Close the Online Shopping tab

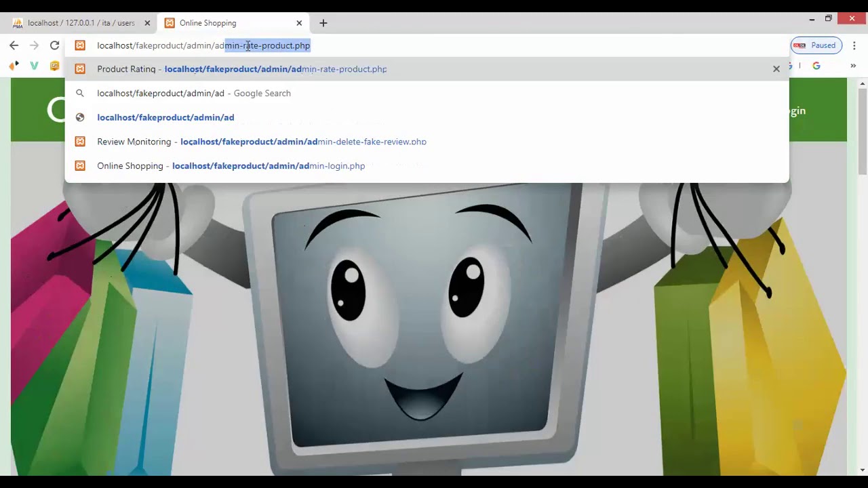coord(299,23)
